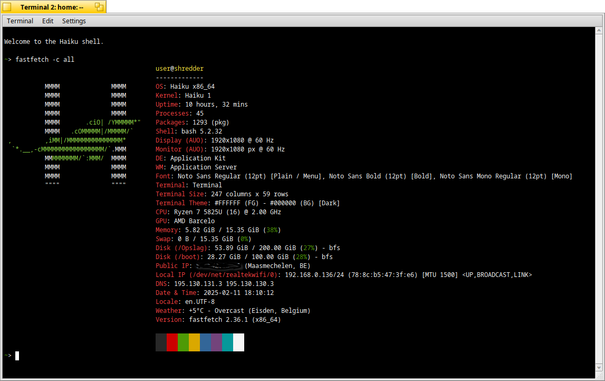Click the 'Packages: 1293 (pkg)' line
This screenshot has height=381, width=605.
(x=193, y=122)
